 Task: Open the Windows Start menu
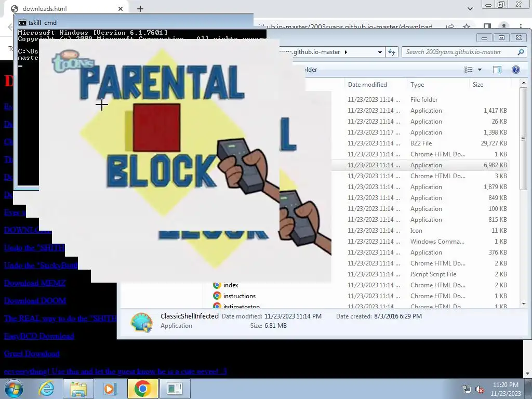[x=14, y=389]
